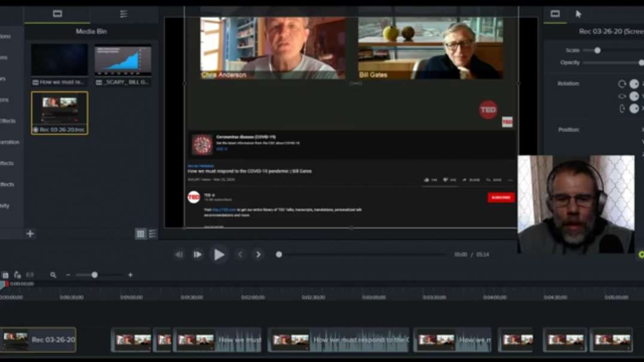Select the 'How we m' timeline clip

(x=452, y=340)
